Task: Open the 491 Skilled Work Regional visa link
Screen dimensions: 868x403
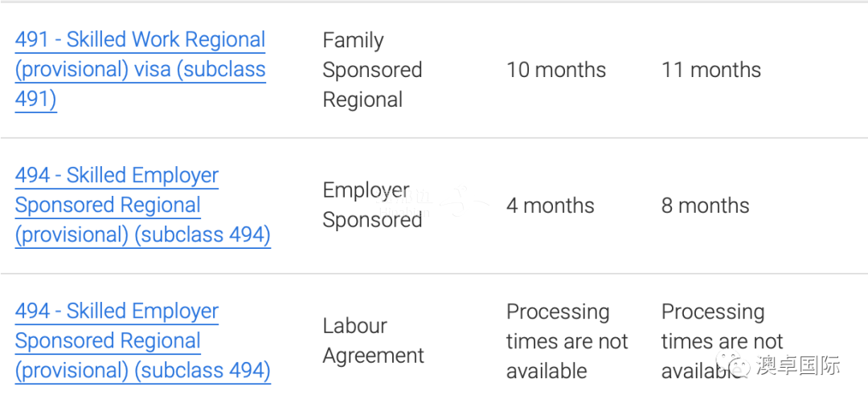Action: coord(141,70)
